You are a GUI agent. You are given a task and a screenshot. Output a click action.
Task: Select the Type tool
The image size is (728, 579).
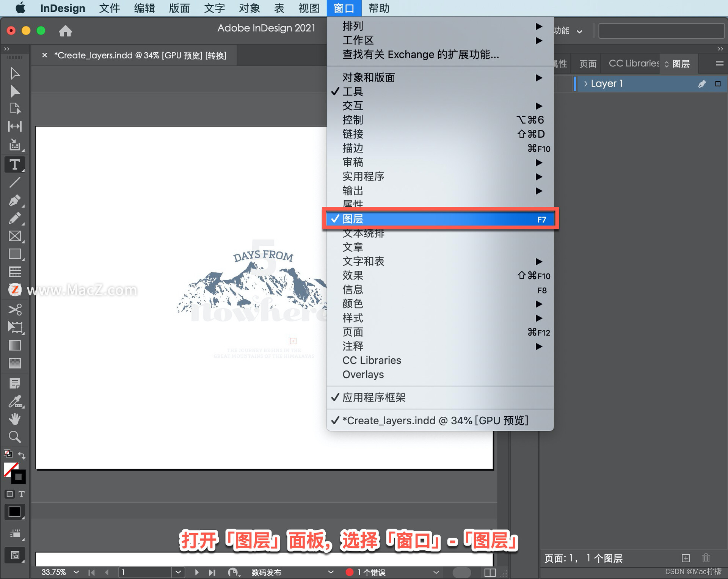pos(15,165)
